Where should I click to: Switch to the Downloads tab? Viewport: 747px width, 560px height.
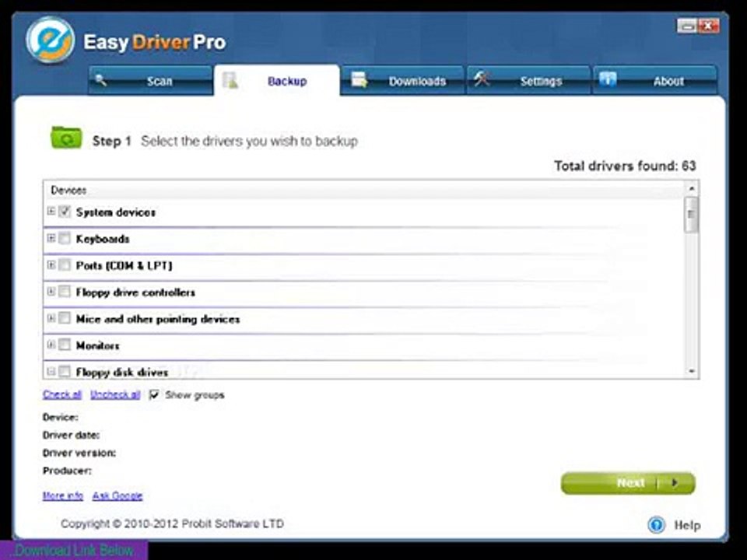[402, 80]
